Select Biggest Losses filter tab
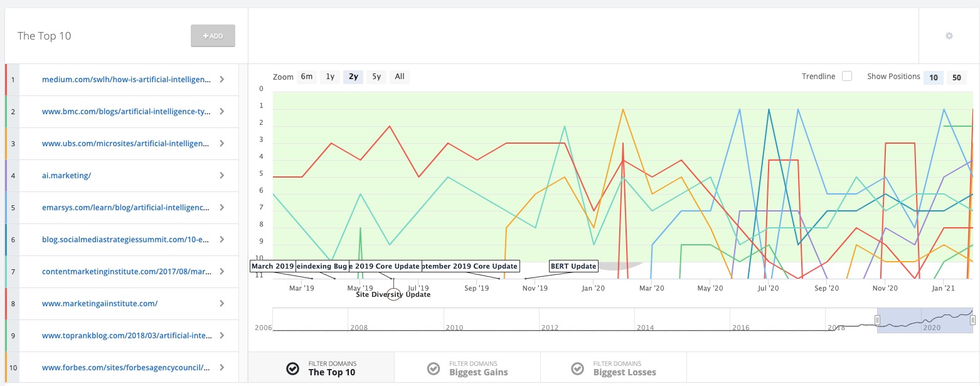The image size is (980, 386). [614, 368]
